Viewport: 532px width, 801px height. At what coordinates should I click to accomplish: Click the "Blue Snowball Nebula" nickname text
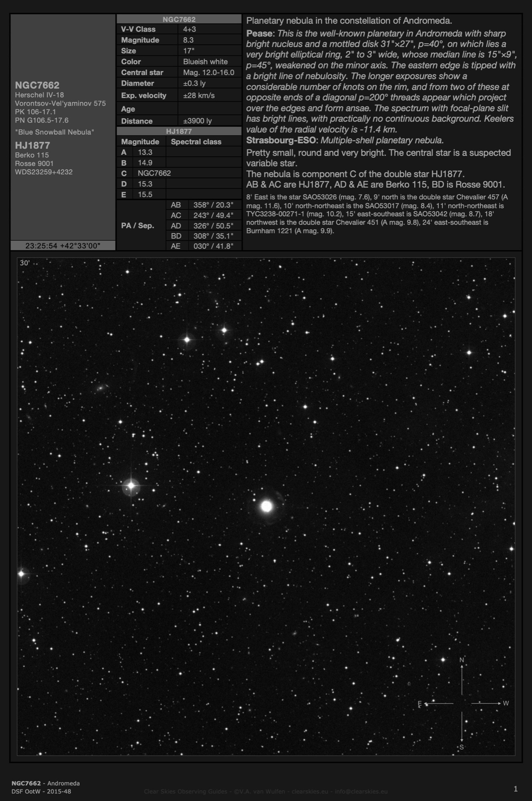pyautogui.click(x=54, y=132)
